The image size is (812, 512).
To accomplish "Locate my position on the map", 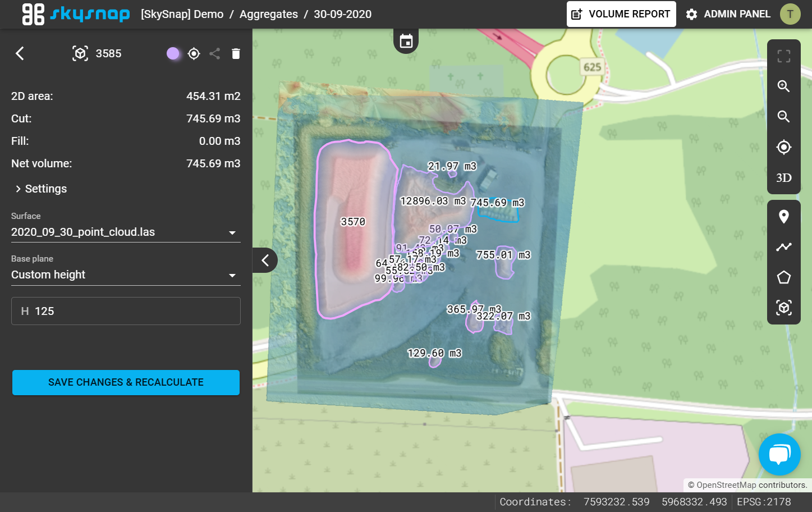I will click(784, 147).
